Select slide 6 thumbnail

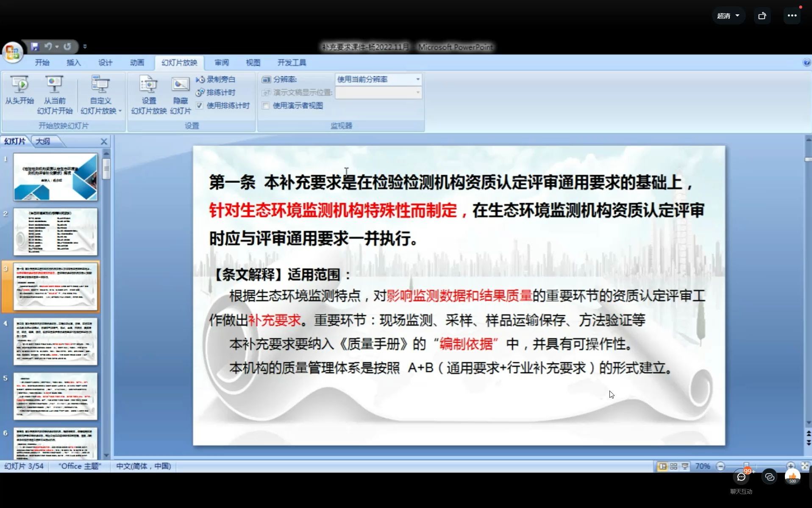point(56,443)
